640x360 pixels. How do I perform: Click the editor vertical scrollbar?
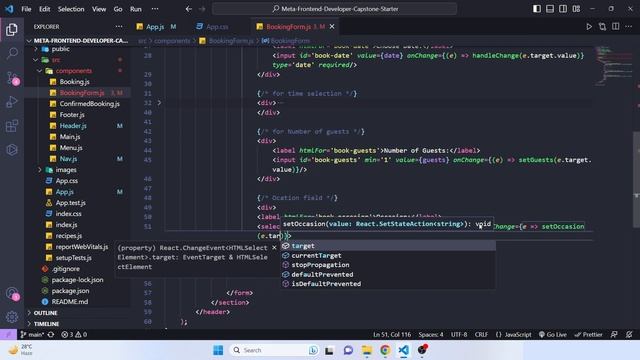[x=636, y=180]
